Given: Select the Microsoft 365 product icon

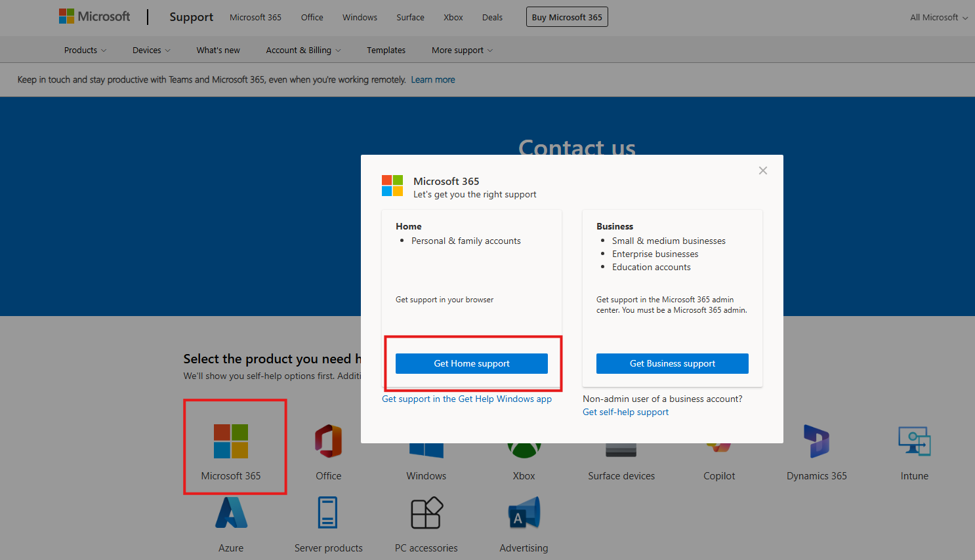Looking at the screenshot, I should (231, 441).
